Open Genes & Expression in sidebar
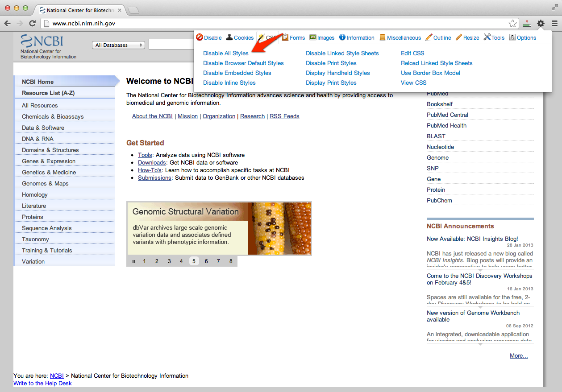 pyautogui.click(x=64, y=161)
